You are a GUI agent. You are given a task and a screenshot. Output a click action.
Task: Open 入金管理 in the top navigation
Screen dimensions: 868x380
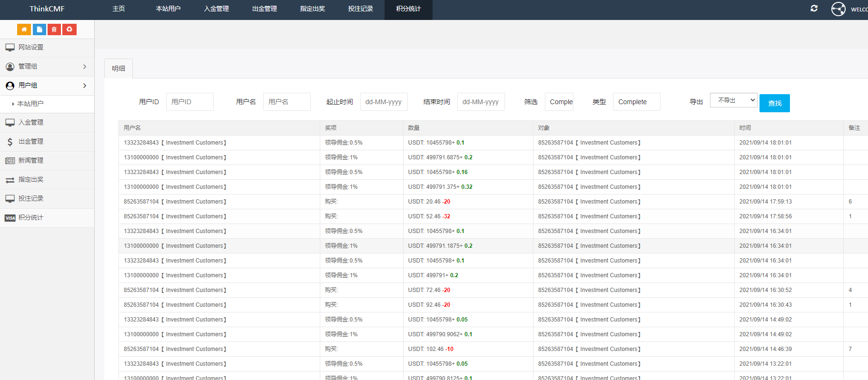click(217, 9)
